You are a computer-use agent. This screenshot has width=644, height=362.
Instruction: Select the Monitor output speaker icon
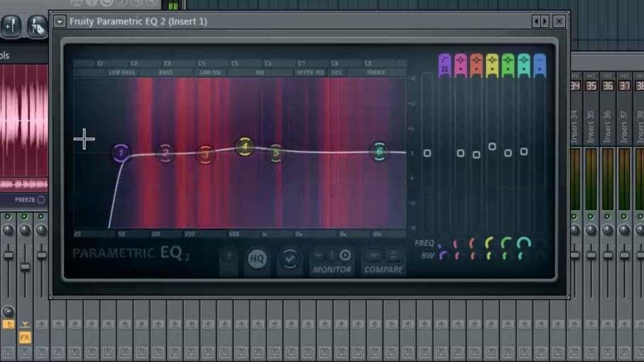pyautogui.click(x=345, y=256)
